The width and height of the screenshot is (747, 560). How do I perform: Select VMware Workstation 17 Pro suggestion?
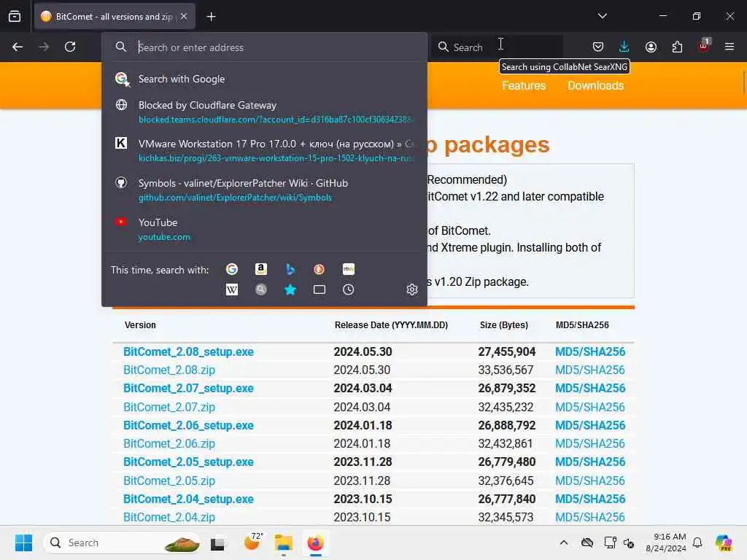point(264,150)
